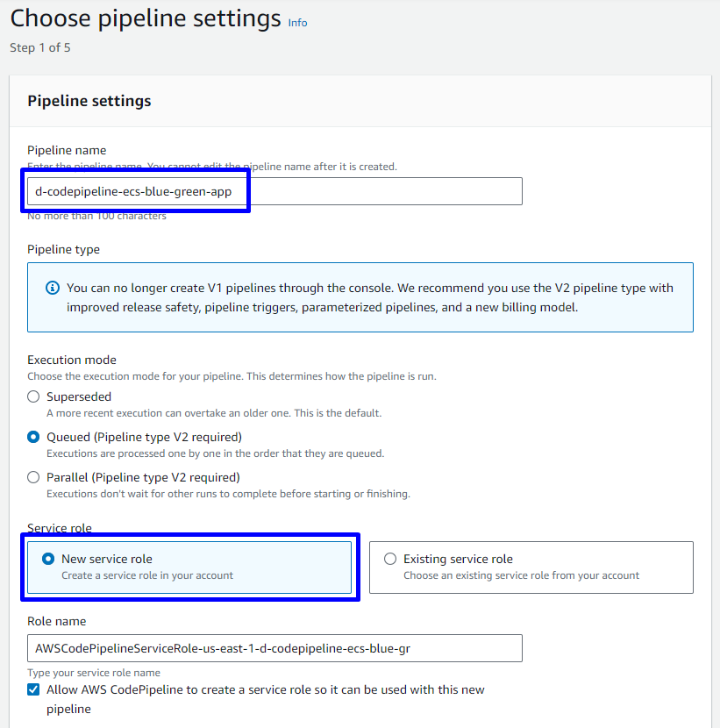720x728 pixels.
Task: Select Parallel execution mode option
Action: tap(33, 477)
